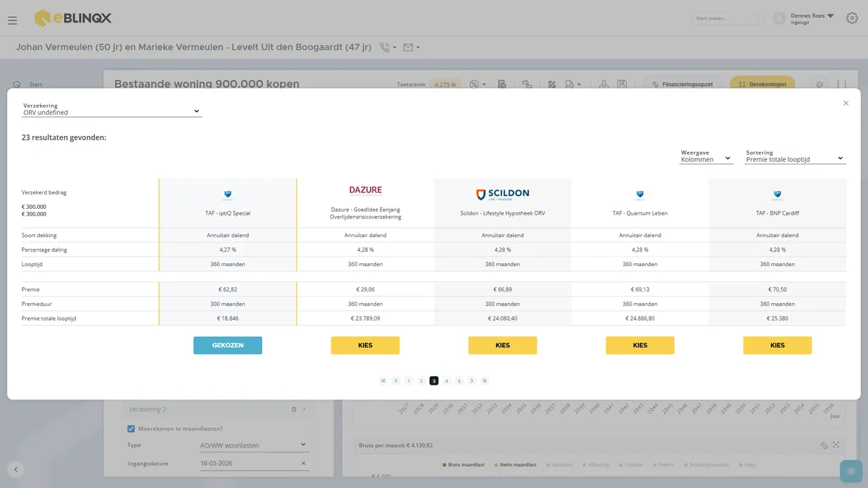Close the insurance comparison dialog
Image resolution: width=868 pixels, height=488 pixels.
click(846, 103)
